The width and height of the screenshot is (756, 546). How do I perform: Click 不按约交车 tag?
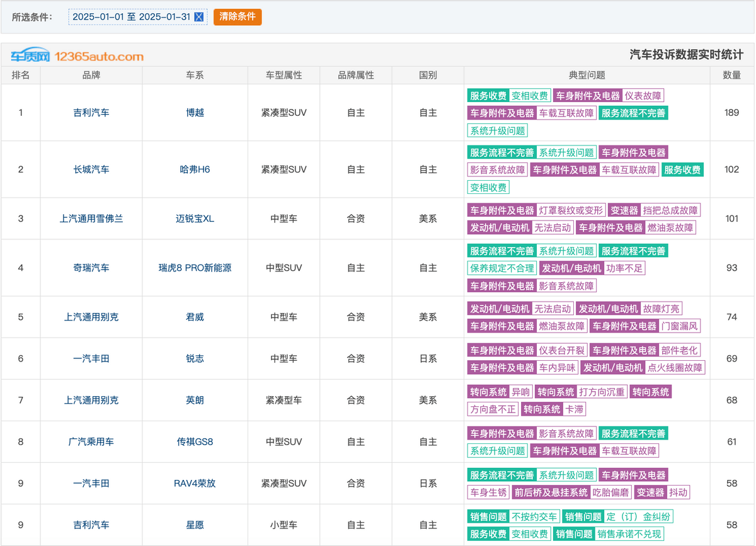tap(534, 516)
